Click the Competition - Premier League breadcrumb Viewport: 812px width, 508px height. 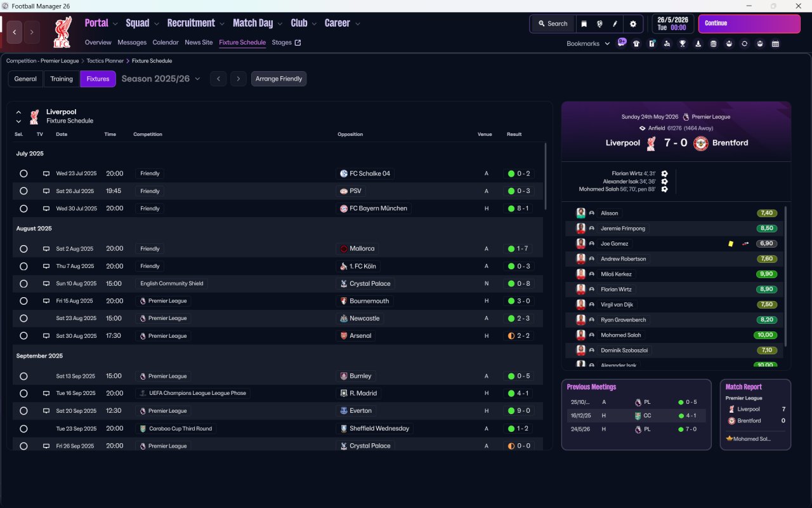pos(43,61)
